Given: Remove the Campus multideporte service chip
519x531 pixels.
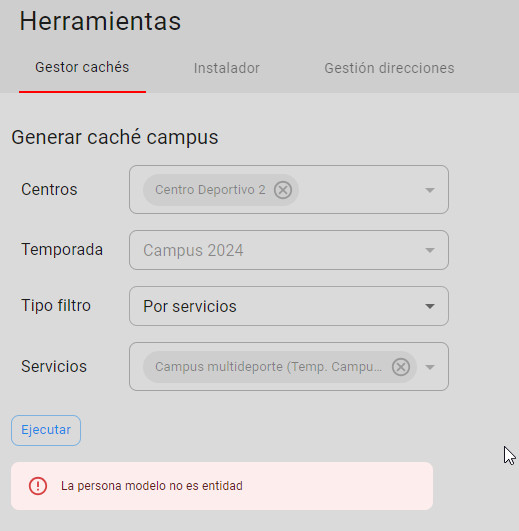Looking at the screenshot, I should click(401, 367).
